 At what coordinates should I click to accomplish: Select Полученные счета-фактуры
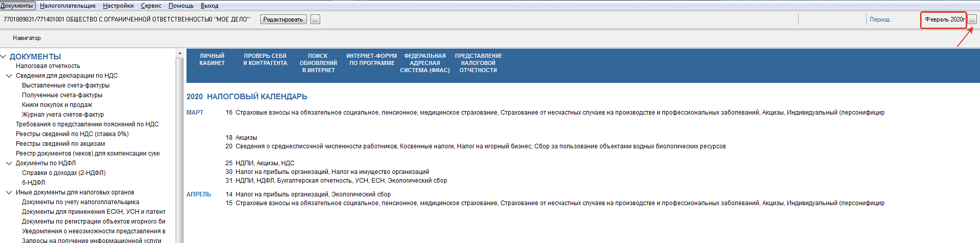62,95
